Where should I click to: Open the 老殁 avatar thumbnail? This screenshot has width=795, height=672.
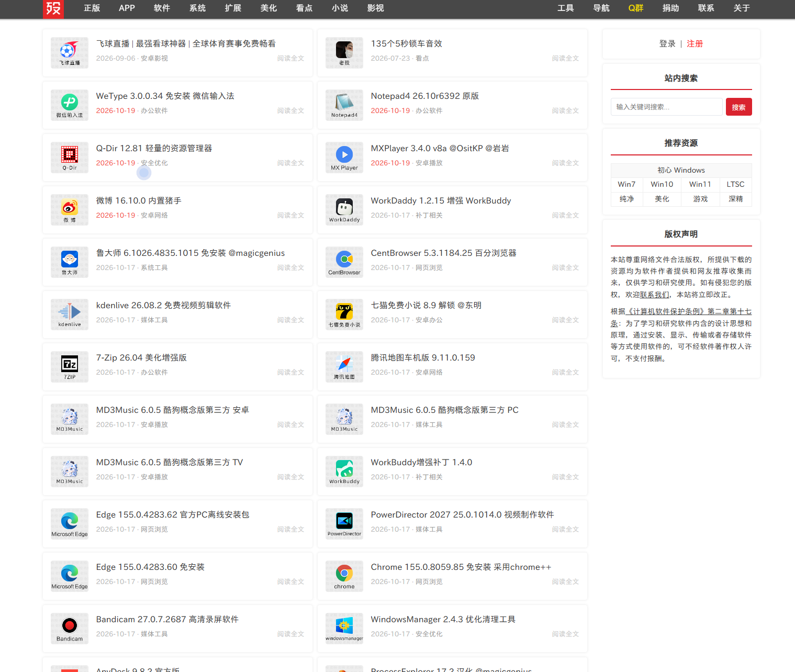click(x=344, y=53)
